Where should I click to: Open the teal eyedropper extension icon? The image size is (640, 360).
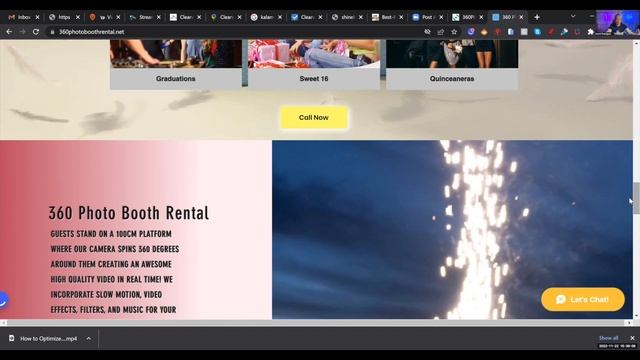[x=564, y=32]
